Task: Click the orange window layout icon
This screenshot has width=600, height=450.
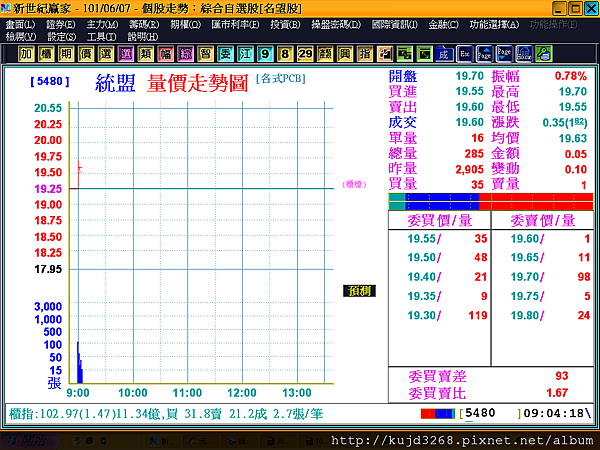Action: pyautogui.click(x=385, y=54)
